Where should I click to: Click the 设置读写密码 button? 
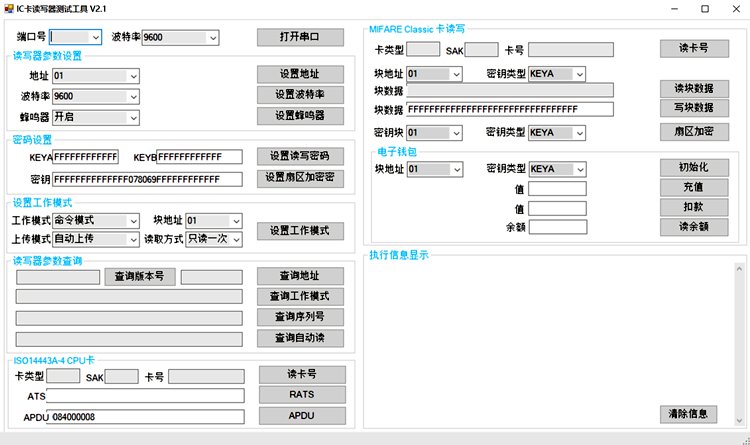click(x=301, y=156)
